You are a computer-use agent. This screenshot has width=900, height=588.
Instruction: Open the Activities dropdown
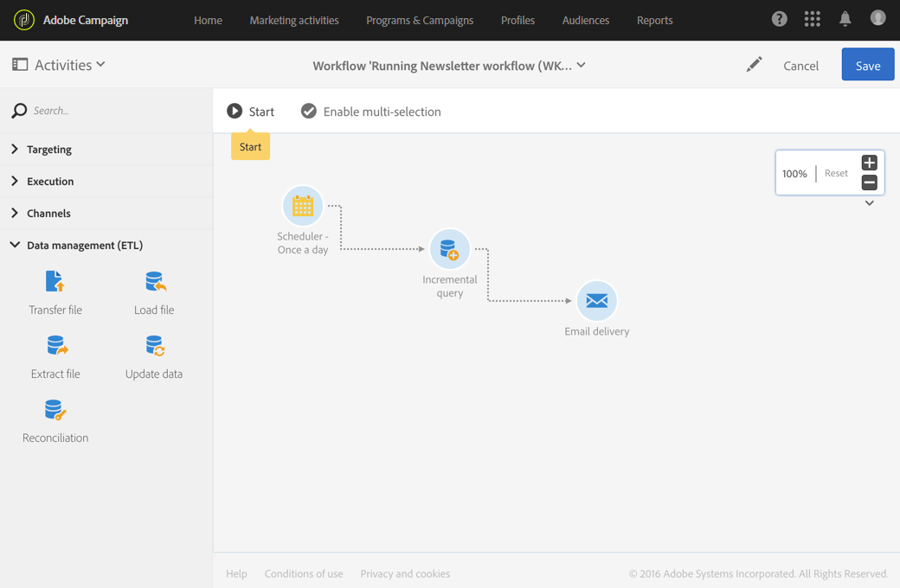(x=58, y=64)
